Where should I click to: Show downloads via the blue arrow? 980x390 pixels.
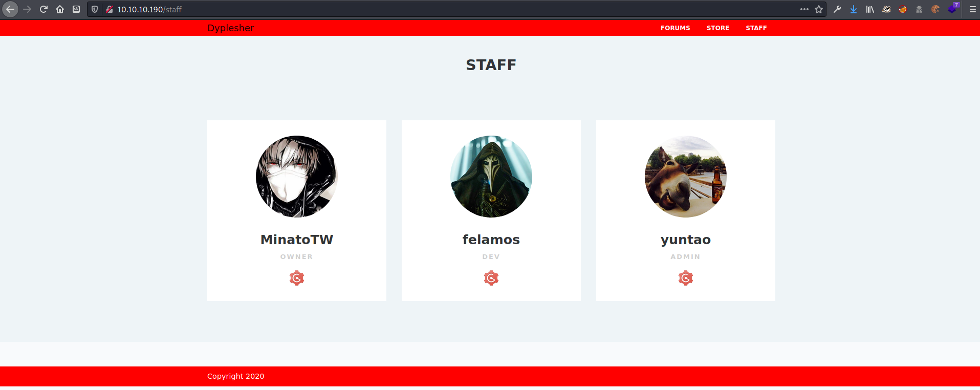pyautogui.click(x=854, y=9)
